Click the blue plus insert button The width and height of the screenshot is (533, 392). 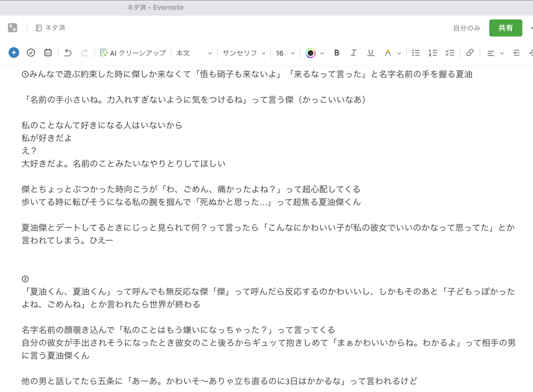point(14,53)
